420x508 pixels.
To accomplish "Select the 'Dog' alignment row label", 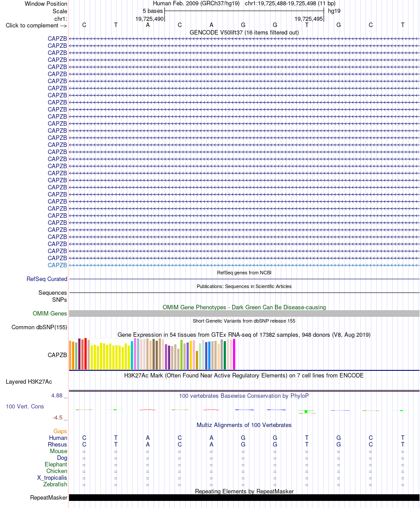I will click(62, 458).
